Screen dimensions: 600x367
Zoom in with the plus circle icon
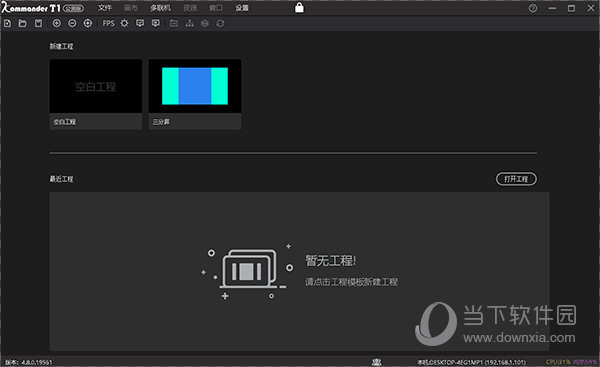pos(57,24)
